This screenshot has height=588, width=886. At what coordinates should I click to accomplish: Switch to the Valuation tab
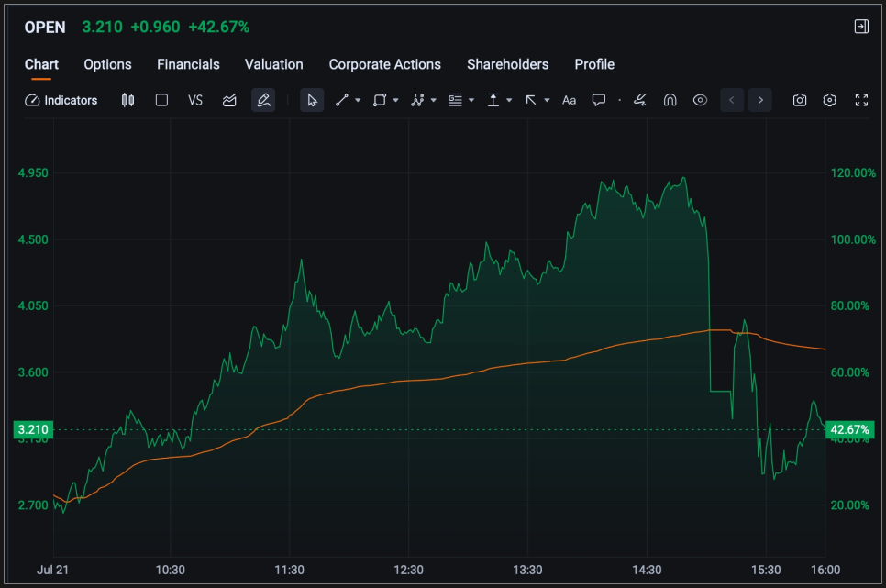pyautogui.click(x=274, y=64)
